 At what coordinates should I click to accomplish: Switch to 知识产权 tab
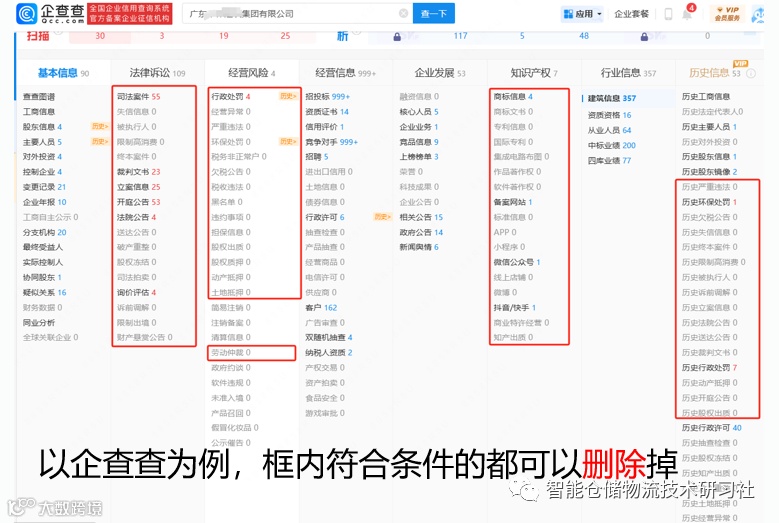tap(534, 73)
